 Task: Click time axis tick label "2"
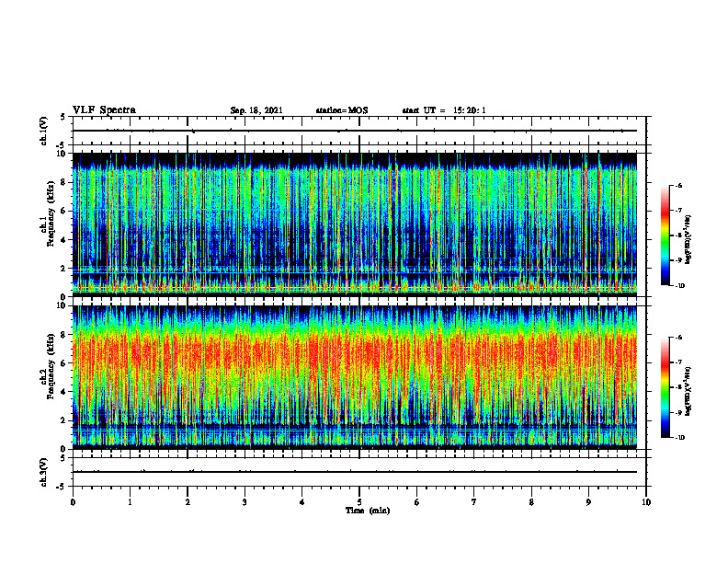point(188,502)
